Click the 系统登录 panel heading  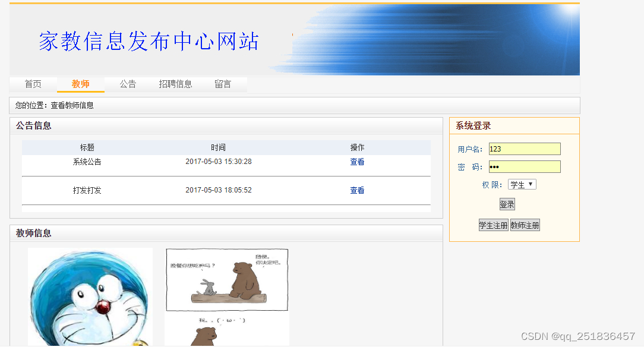click(x=473, y=125)
